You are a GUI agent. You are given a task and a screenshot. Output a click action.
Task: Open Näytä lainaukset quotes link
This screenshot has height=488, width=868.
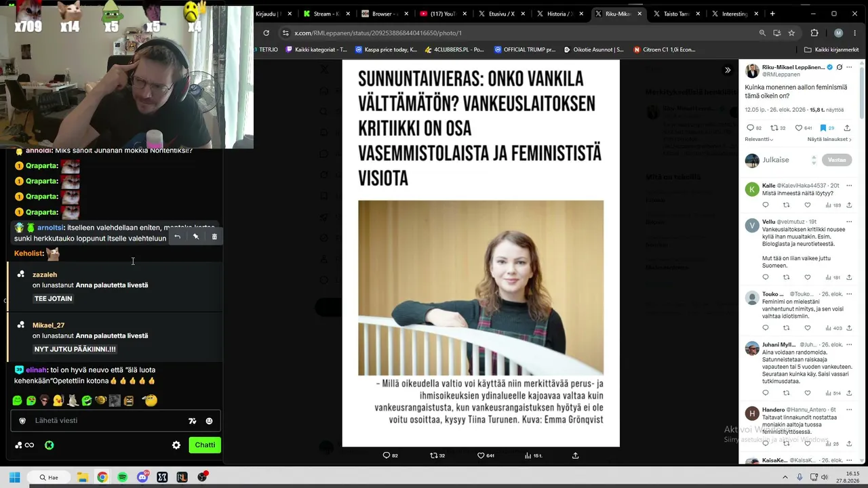(x=830, y=139)
